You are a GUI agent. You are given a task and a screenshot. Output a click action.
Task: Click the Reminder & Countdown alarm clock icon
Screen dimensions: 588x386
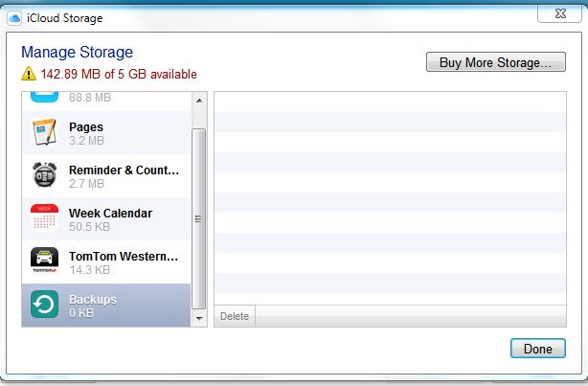(44, 175)
